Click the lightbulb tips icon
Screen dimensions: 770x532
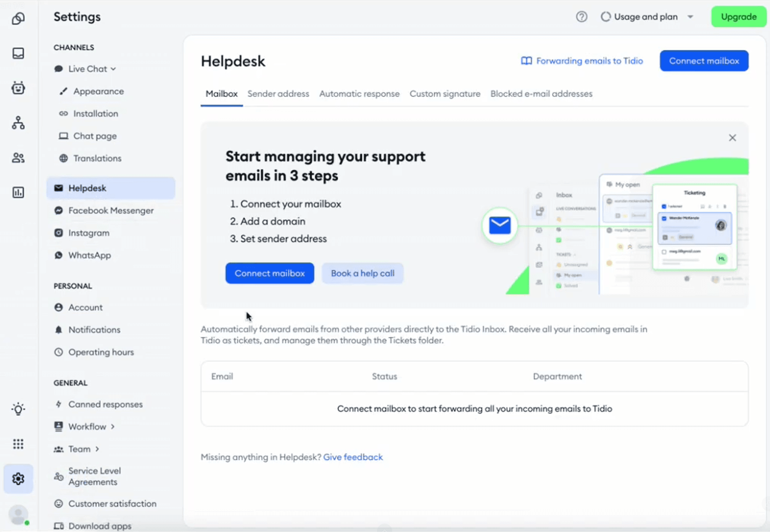coord(18,409)
